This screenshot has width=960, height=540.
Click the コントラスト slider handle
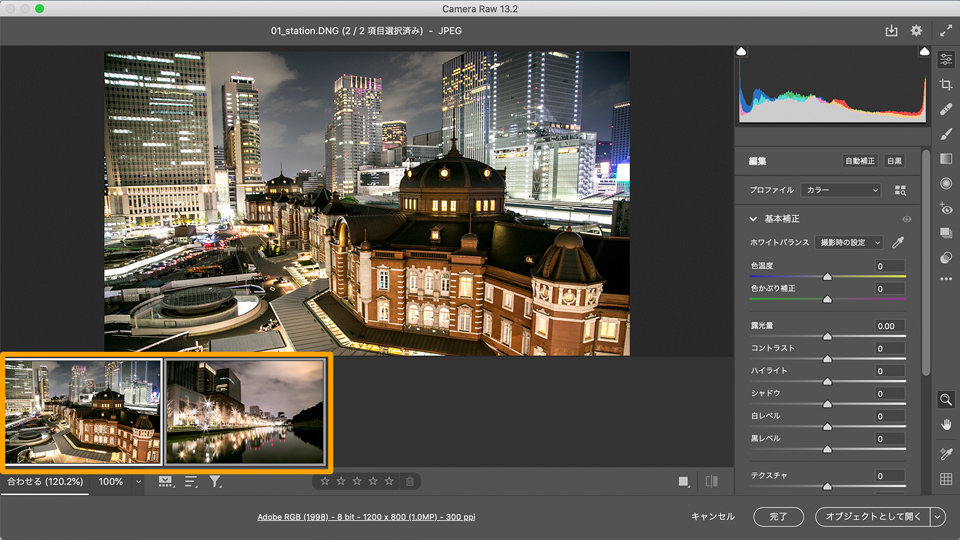827,359
